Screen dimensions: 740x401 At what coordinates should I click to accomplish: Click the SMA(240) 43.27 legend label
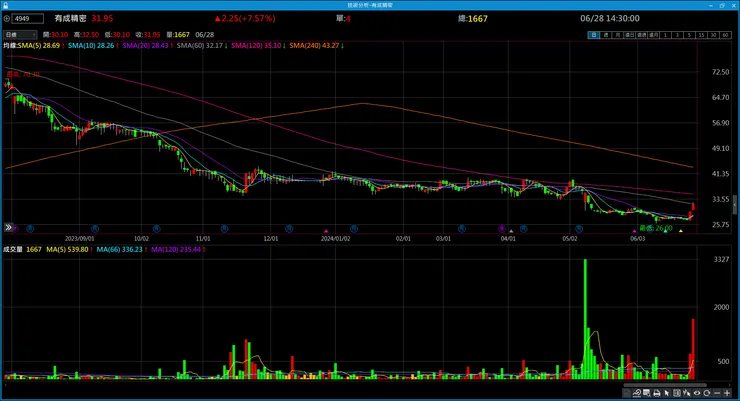pyautogui.click(x=315, y=45)
